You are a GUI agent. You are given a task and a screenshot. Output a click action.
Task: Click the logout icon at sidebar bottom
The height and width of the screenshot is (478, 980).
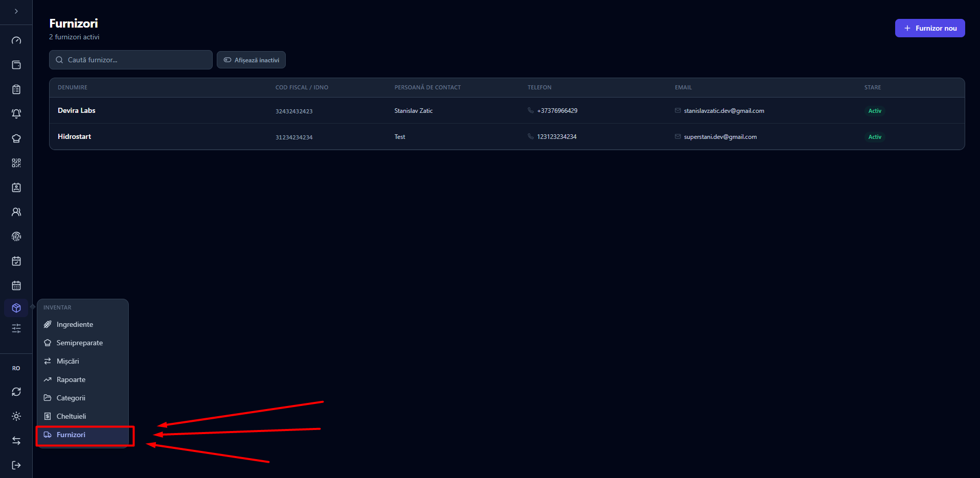point(16,465)
